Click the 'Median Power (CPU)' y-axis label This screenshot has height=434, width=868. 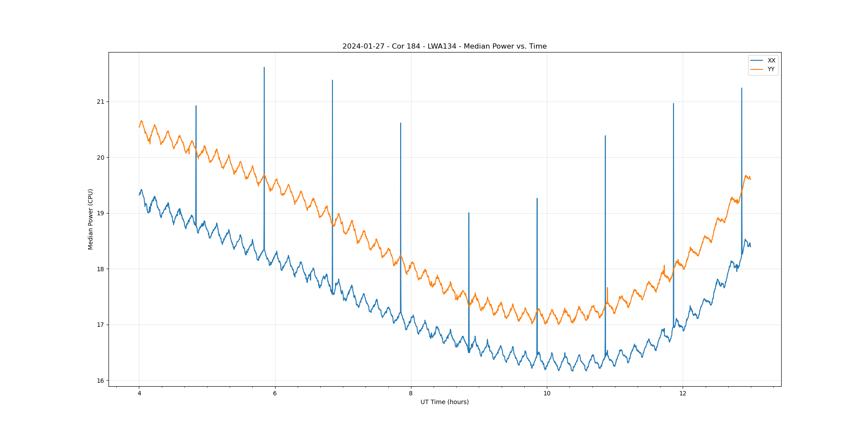[91, 219]
